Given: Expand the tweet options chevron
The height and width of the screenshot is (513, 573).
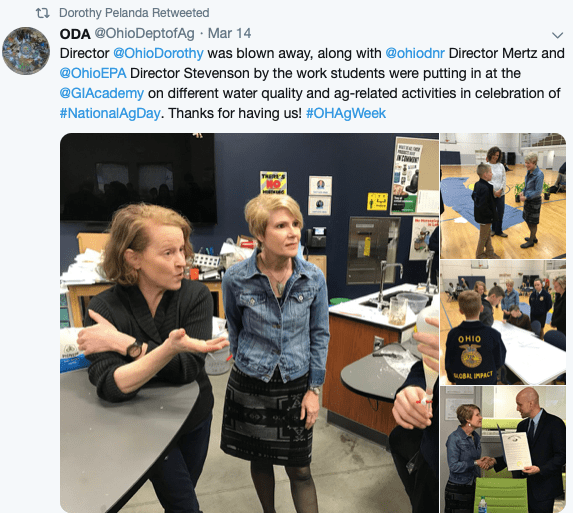Looking at the screenshot, I should [x=557, y=35].
